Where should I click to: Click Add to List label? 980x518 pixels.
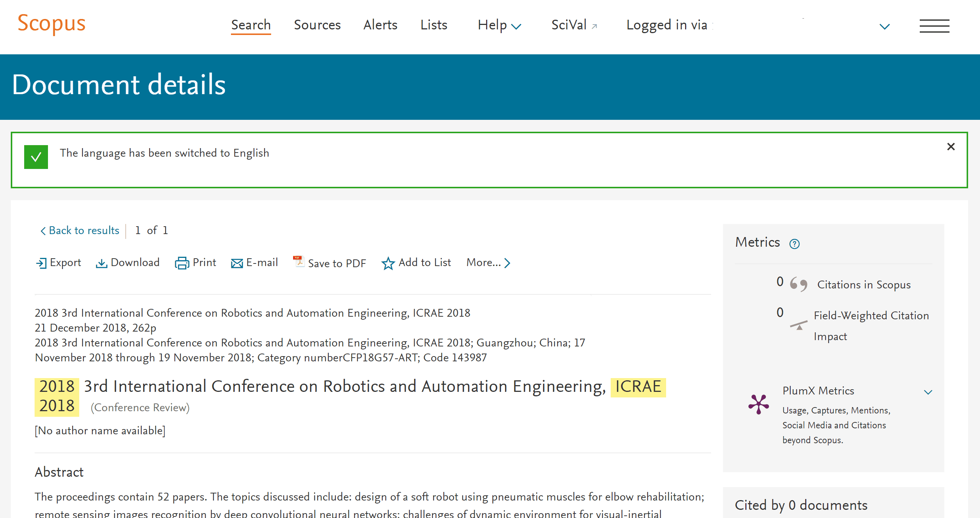click(x=425, y=262)
